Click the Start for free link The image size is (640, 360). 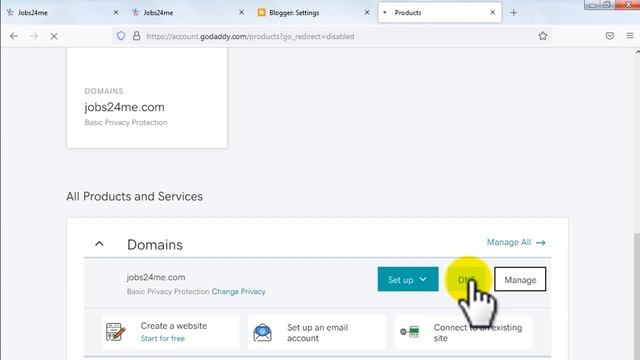point(162,338)
